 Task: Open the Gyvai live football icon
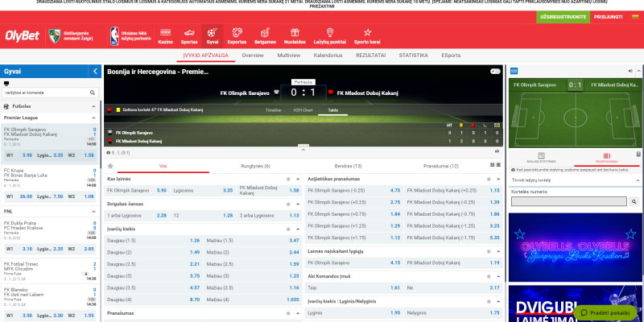point(213,32)
